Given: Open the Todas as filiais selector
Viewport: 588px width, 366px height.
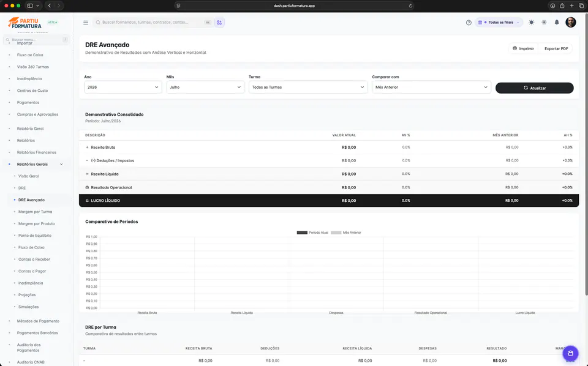Looking at the screenshot, I should click(499, 23).
